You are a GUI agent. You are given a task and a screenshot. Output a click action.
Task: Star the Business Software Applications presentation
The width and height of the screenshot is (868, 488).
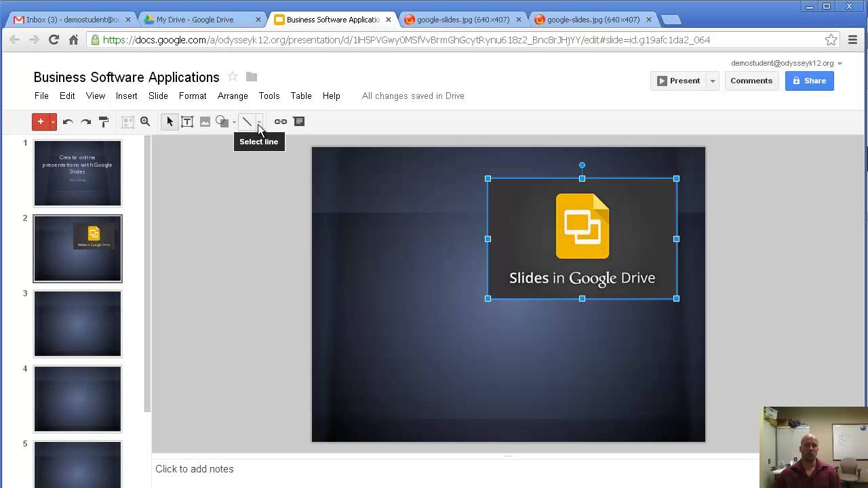tap(233, 77)
